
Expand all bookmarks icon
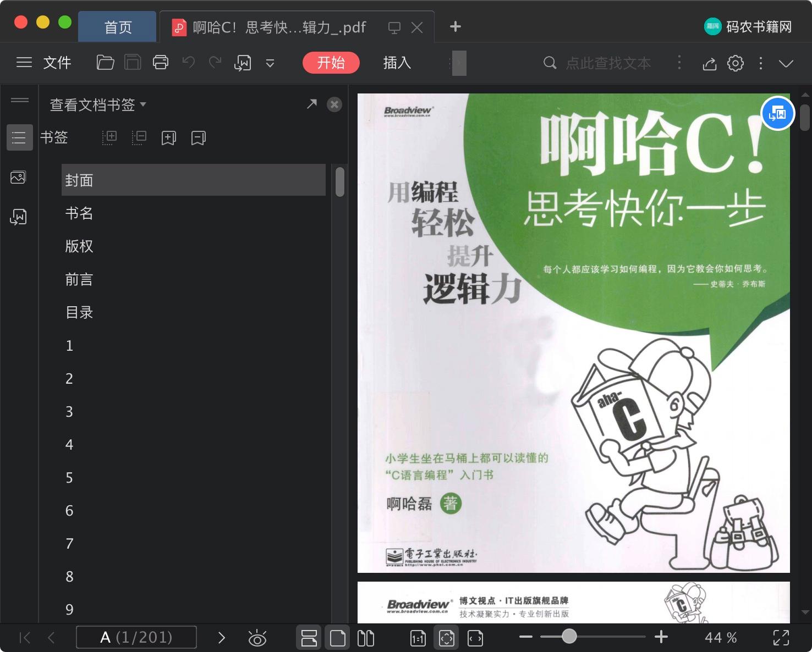(109, 137)
